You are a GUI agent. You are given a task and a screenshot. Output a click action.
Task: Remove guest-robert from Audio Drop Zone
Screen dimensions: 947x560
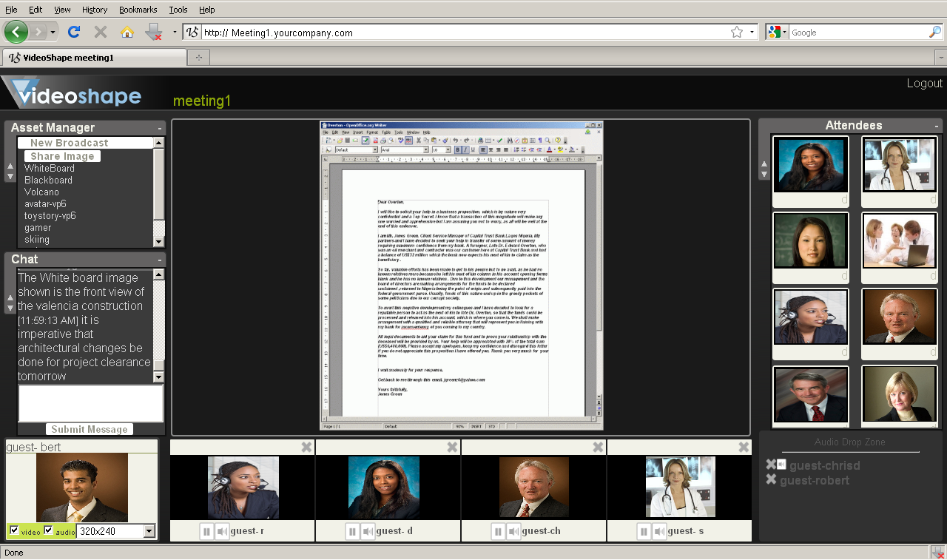pyautogui.click(x=771, y=480)
